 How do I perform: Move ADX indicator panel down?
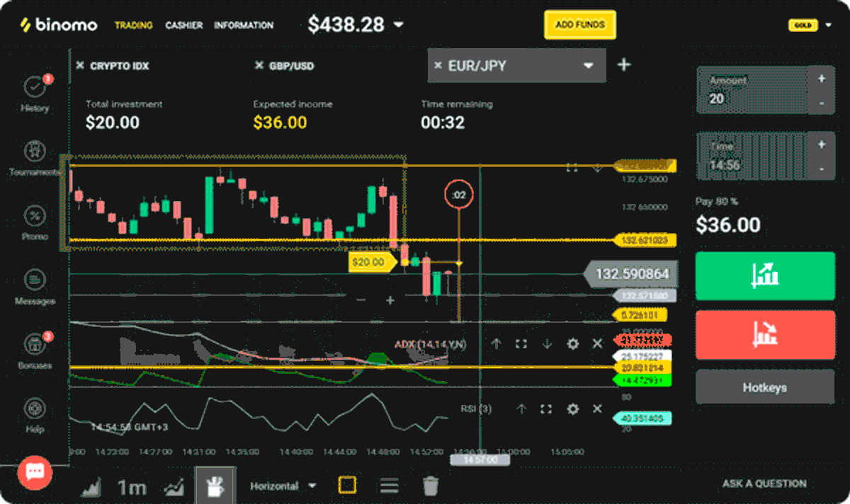[547, 343]
